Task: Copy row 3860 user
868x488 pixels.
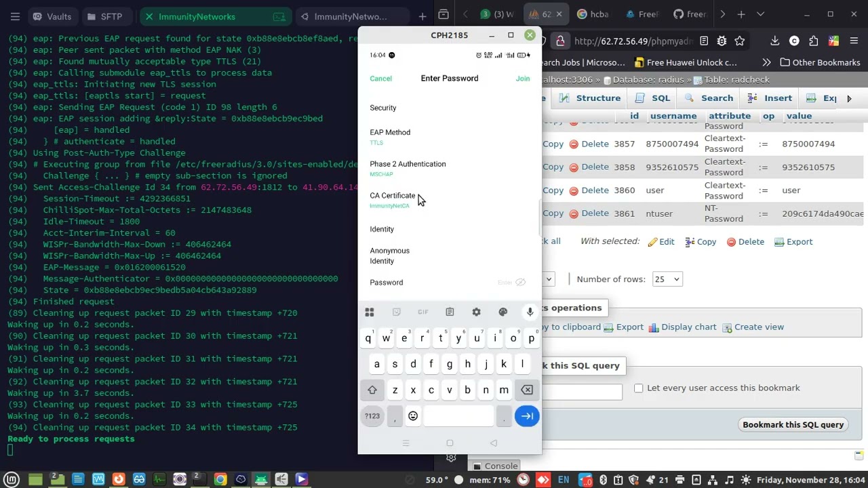Action: [553, 190]
